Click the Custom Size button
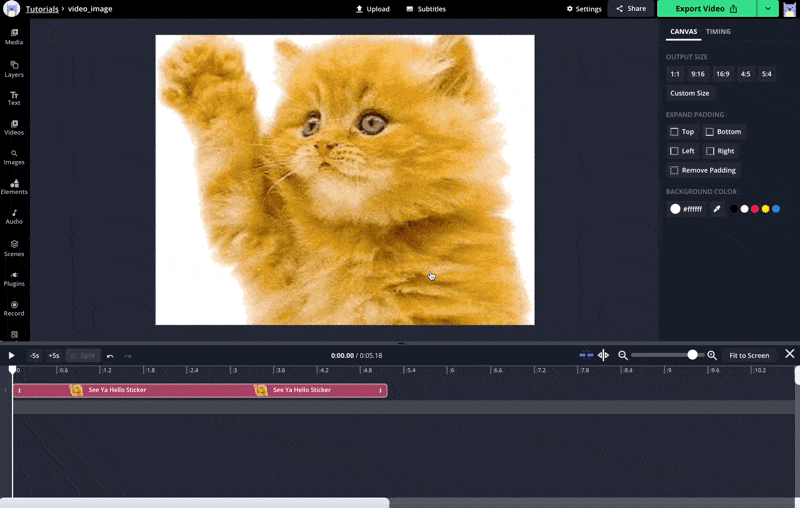The height and width of the screenshot is (508, 800). [689, 93]
